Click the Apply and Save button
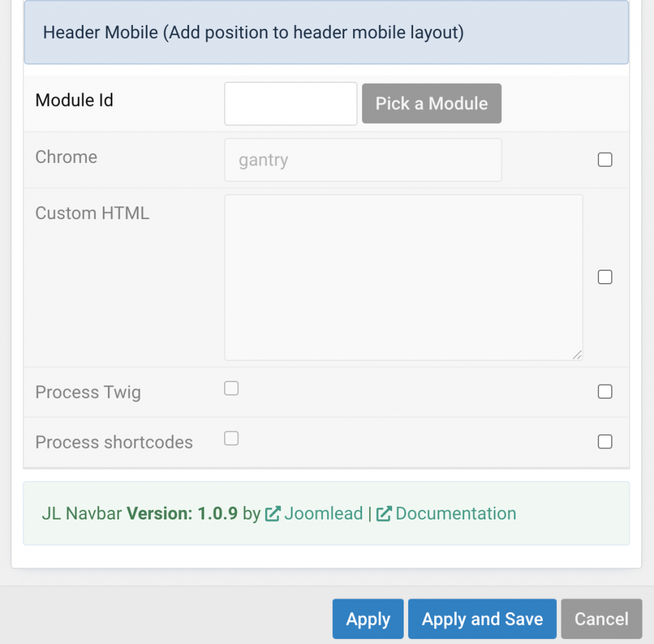Screen dimensions: 654x644 482,619
